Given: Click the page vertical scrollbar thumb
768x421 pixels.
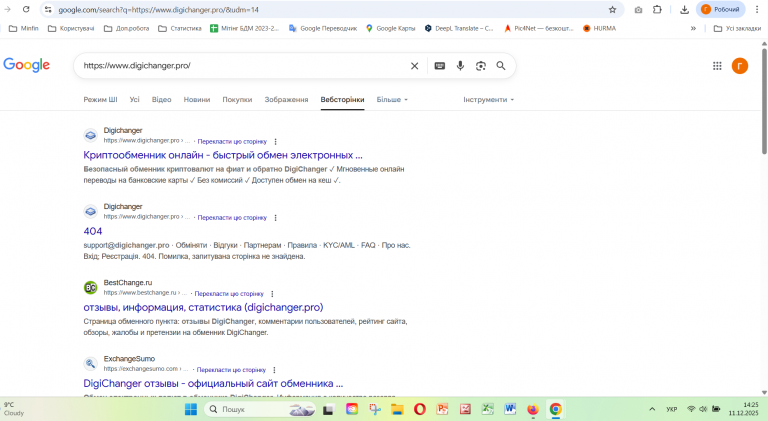Looking at the screenshot, I should tap(764, 100).
